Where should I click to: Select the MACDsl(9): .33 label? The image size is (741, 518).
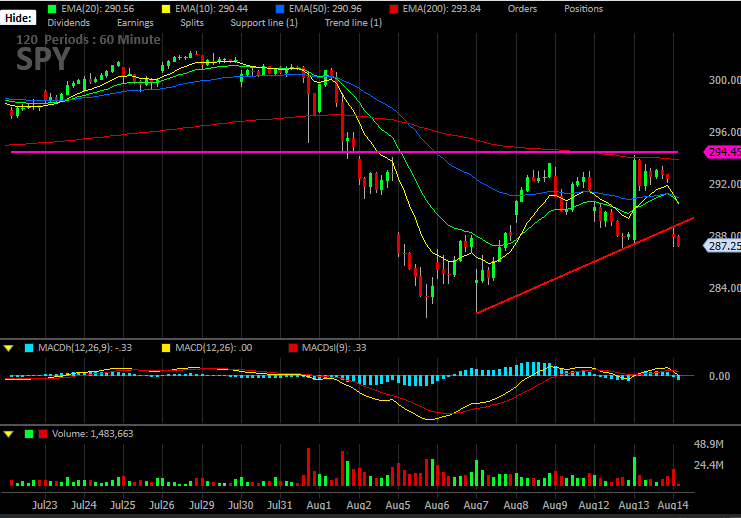pyautogui.click(x=334, y=348)
